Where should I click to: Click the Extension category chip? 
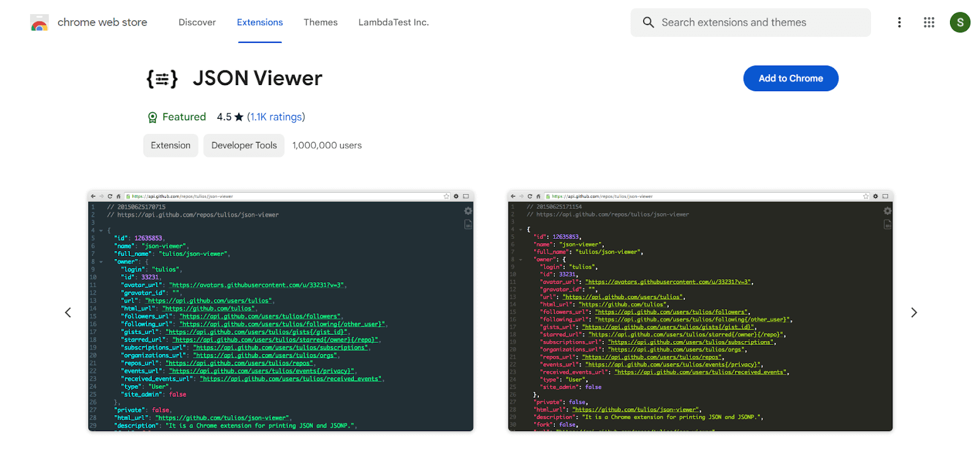click(x=171, y=146)
